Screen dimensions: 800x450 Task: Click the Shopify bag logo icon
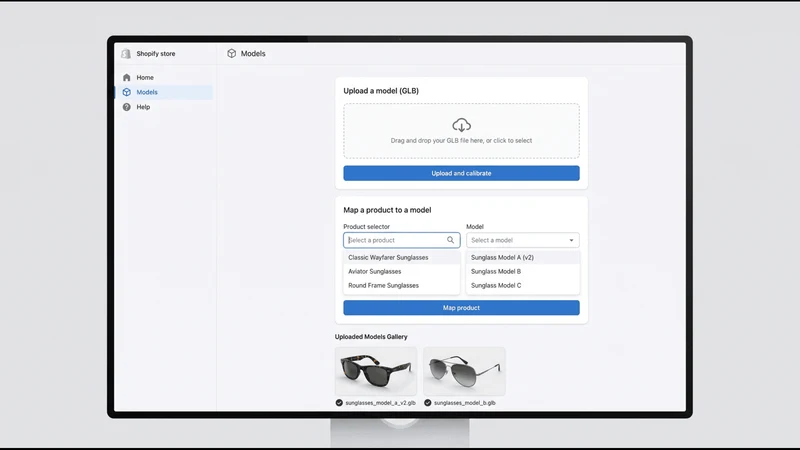(126, 54)
